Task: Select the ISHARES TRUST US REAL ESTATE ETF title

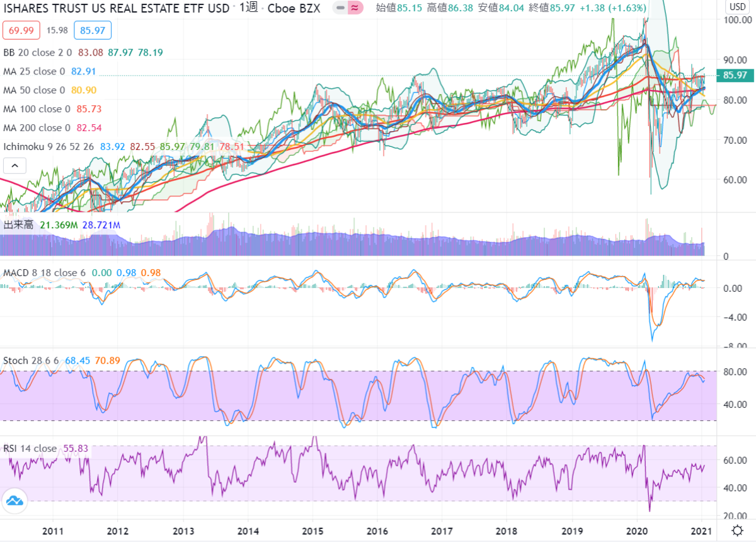Action: 117,8
